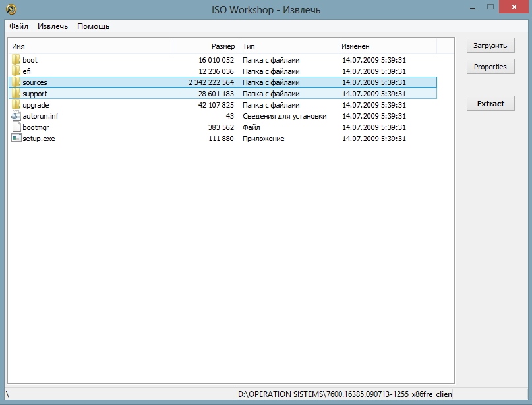This screenshot has height=405, width=532.
Task: Click the support folder icon
Action: (16, 94)
